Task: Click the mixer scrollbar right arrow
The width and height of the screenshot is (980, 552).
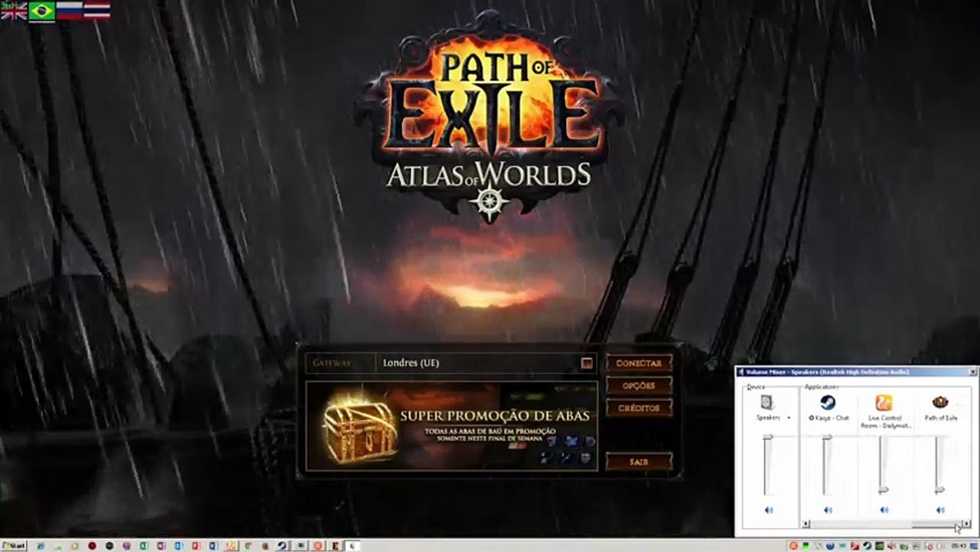Action: (966, 524)
